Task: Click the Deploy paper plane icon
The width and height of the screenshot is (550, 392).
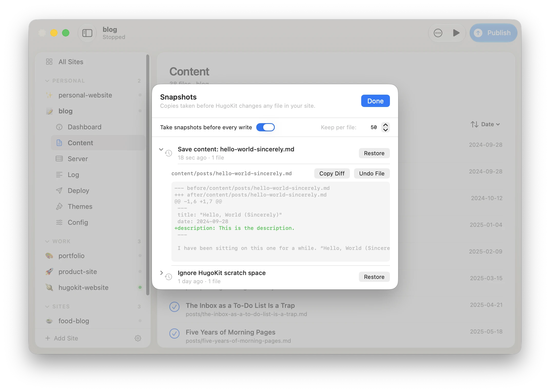Action: click(x=59, y=191)
